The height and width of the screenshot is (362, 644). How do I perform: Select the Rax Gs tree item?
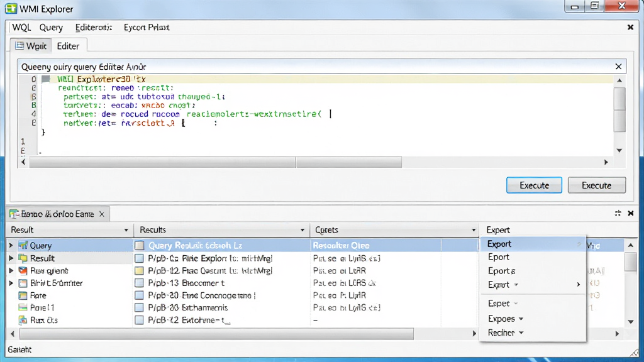43,320
